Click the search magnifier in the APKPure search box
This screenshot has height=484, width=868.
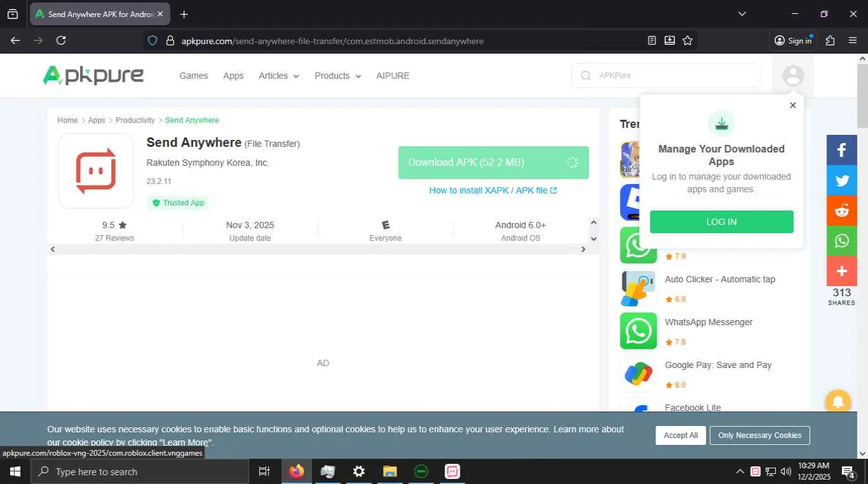[x=586, y=76]
